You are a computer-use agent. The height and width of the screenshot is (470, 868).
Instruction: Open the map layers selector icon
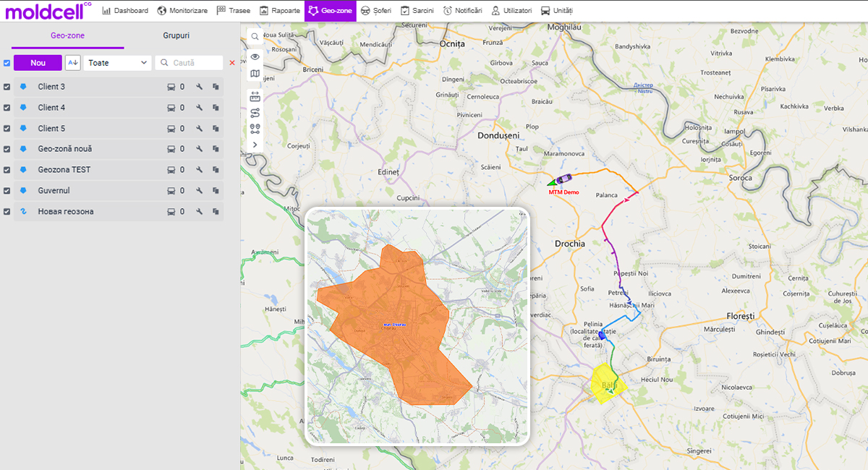tap(255, 74)
